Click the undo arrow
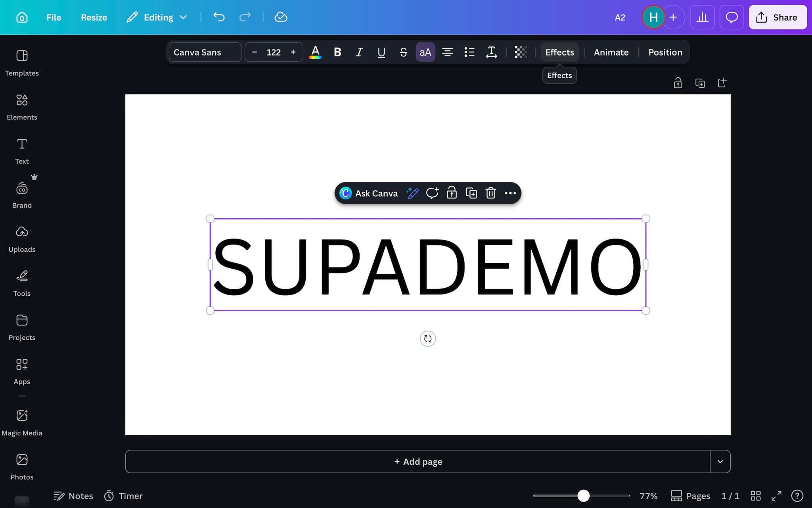812x508 pixels. [219, 17]
